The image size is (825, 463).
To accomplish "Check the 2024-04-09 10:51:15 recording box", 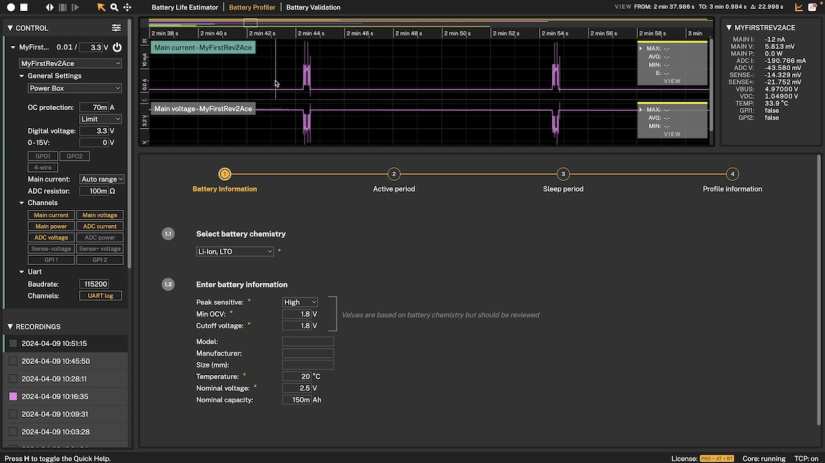I will 13,343.
